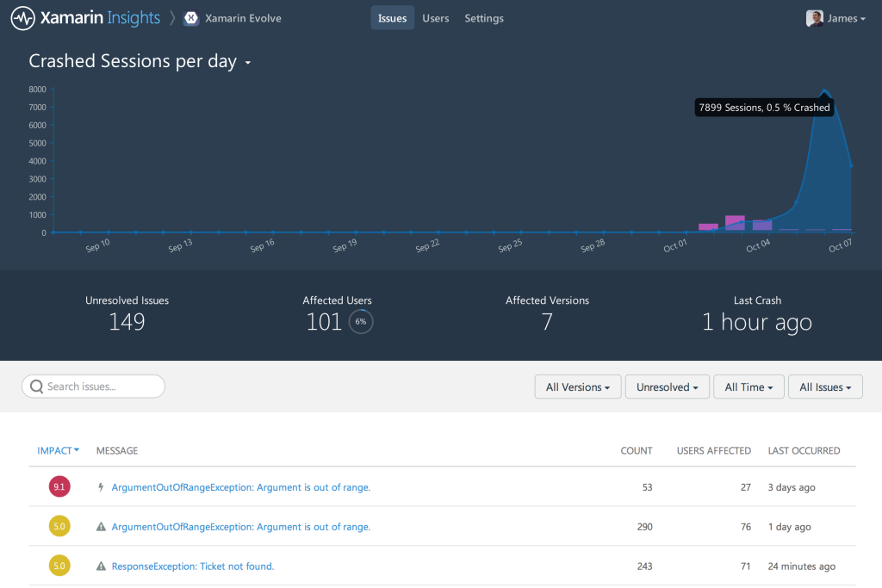Switch to the Users tab
Image resolution: width=882 pixels, height=588 pixels.
(435, 18)
